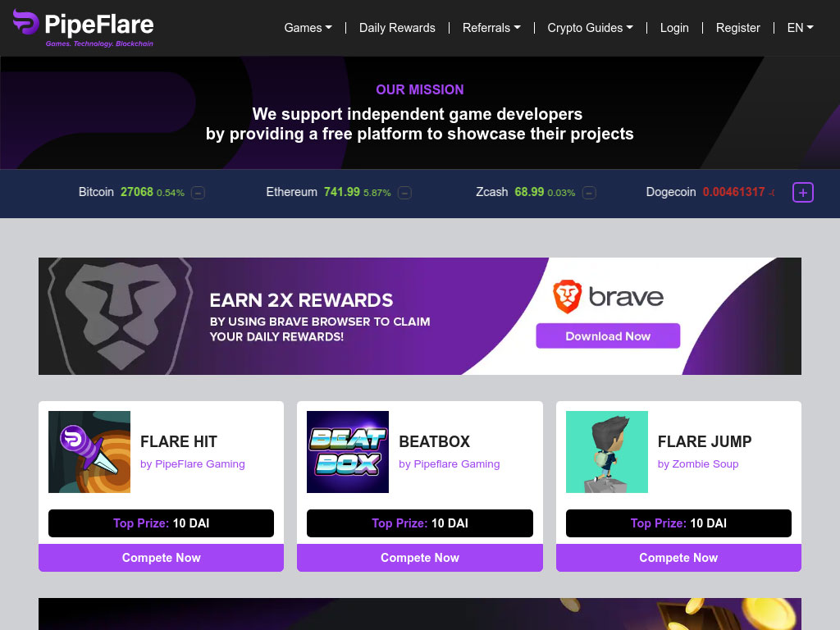The height and width of the screenshot is (630, 840).
Task: Click Bitcoin price 27068
Action: pos(137,192)
